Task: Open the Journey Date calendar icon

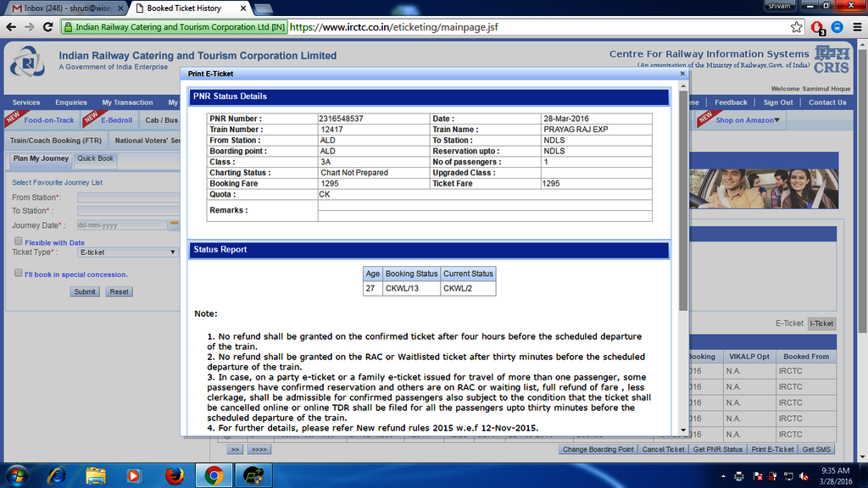Action: coord(174,225)
